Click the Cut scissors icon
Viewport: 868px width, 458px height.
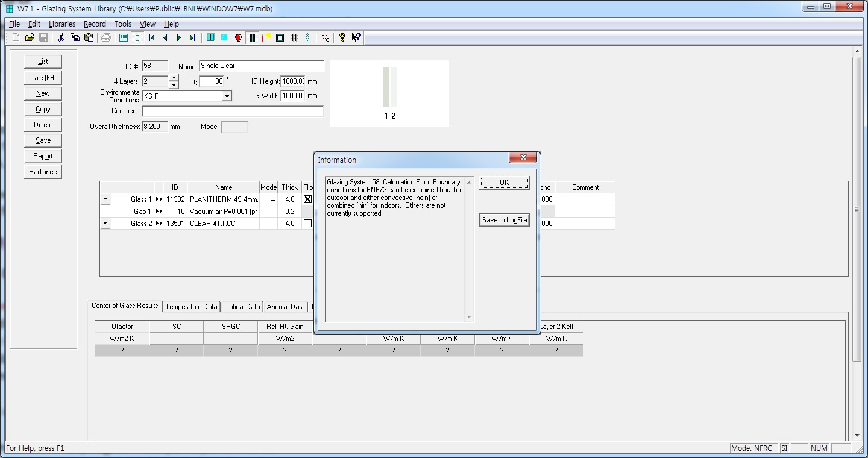pos(61,37)
